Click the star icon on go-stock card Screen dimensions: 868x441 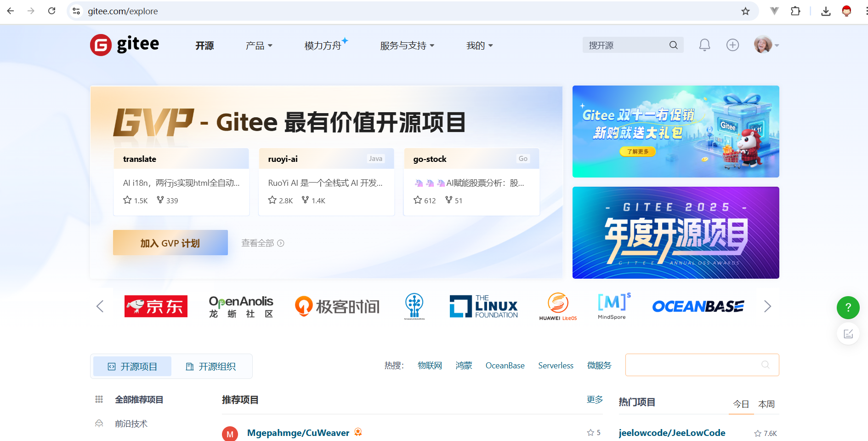coord(418,200)
